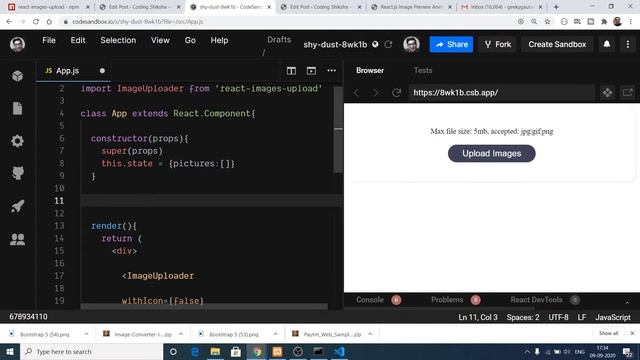The image size is (640, 360).
Task: Click the preview inspection icon beside URL
Action: [x=607, y=93]
